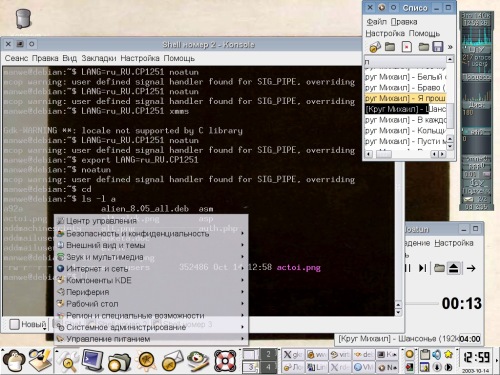500x375 pixels.
Task: Toggle loop mode arrow in Noatun
Action: coord(471,268)
